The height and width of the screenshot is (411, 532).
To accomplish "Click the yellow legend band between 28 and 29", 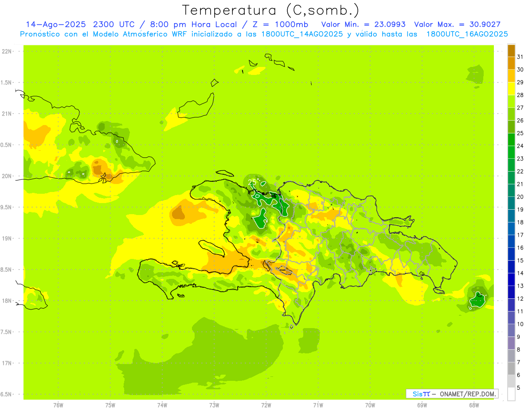I will (x=511, y=89).
